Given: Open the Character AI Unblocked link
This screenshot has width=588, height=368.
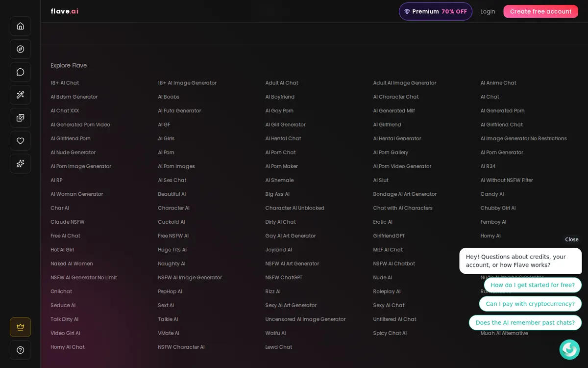Looking at the screenshot, I should point(295,208).
